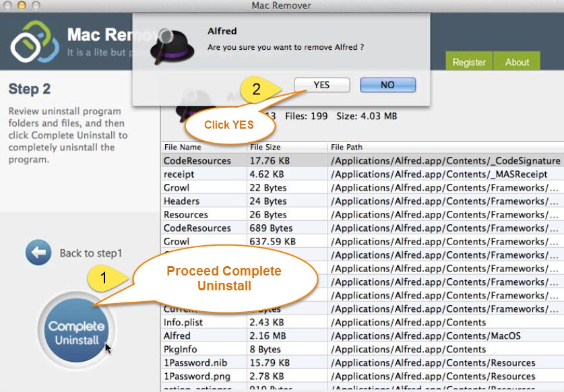Open the About tab
The height and width of the screenshot is (392, 564).
point(517,62)
